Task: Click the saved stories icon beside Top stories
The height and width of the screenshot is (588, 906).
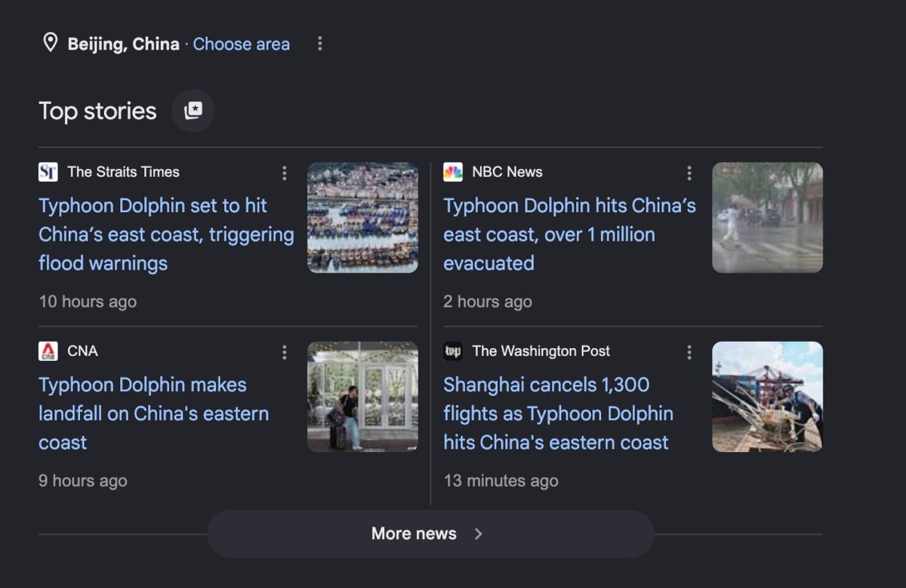Action: tap(193, 111)
